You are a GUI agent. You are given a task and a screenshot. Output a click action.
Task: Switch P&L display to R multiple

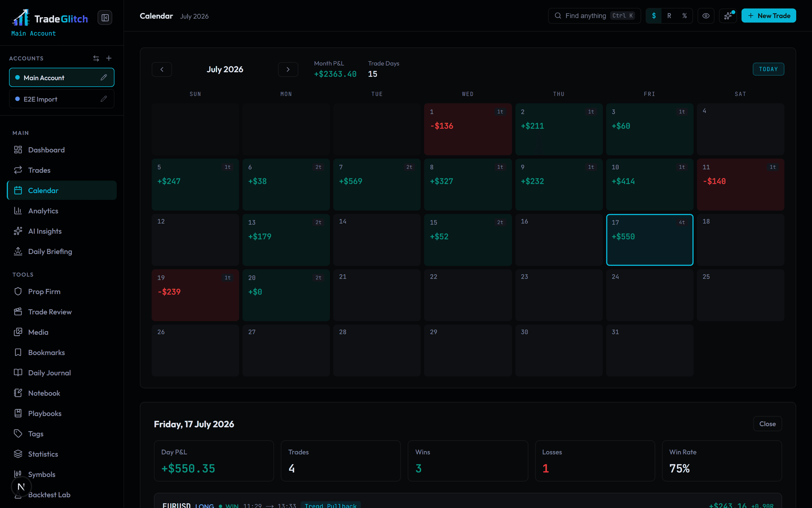pyautogui.click(x=669, y=16)
